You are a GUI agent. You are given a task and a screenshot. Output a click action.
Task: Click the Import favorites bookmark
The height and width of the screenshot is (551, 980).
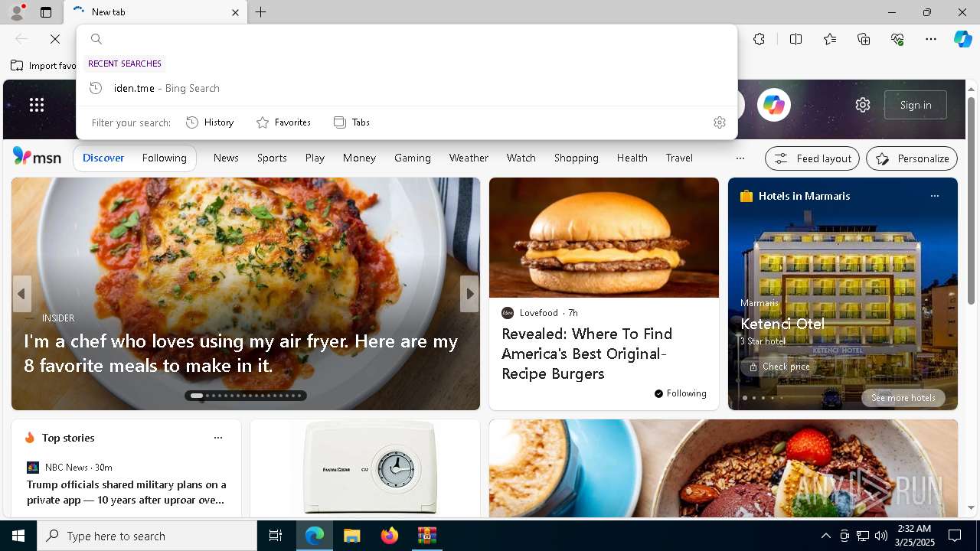click(44, 66)
